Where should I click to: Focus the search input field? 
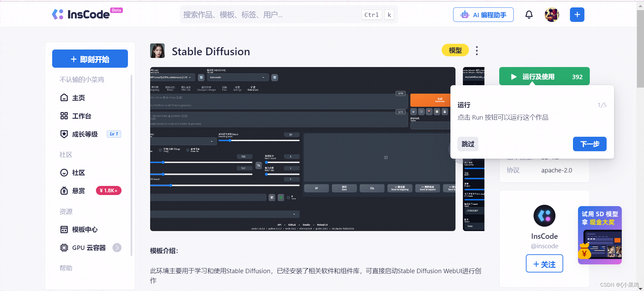point(289,14)
